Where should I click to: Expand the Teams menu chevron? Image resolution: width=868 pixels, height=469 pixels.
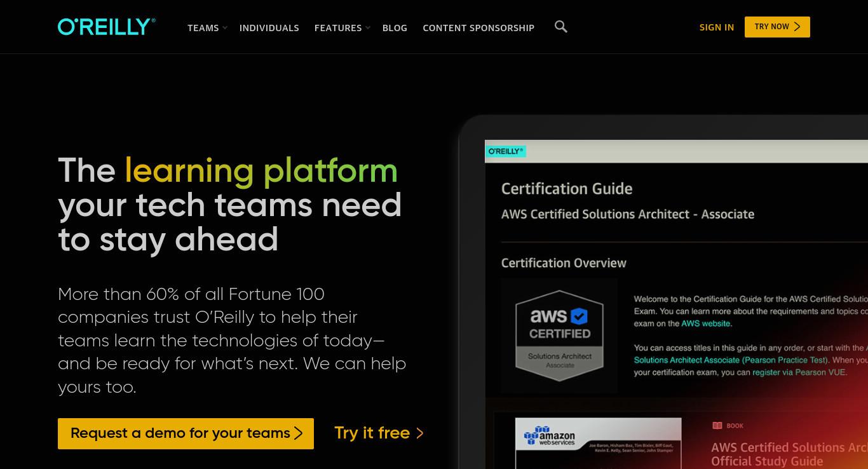coord(225,28)
